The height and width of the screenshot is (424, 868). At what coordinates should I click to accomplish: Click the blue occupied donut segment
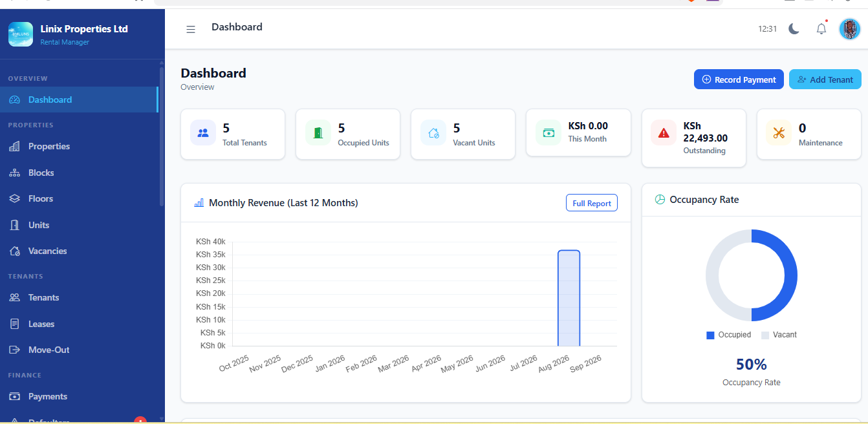click(x=790, y=276)
